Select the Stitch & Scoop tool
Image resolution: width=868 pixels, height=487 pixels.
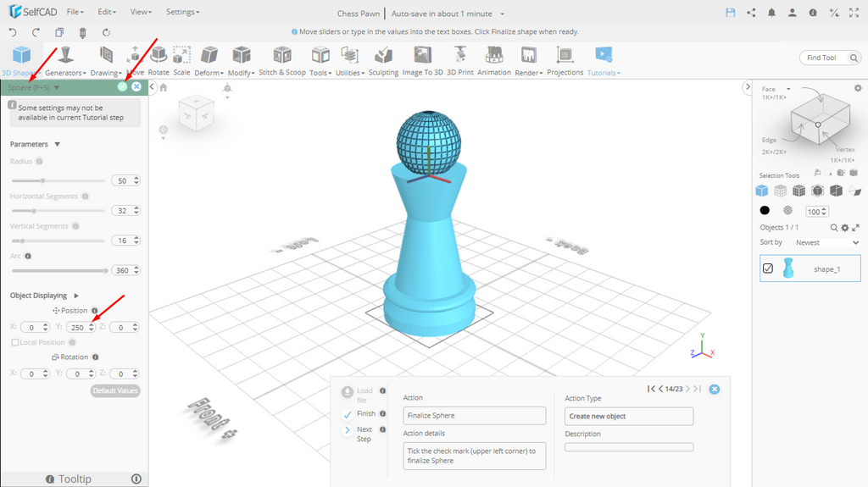pyautogui.click(x=282, y=60)
